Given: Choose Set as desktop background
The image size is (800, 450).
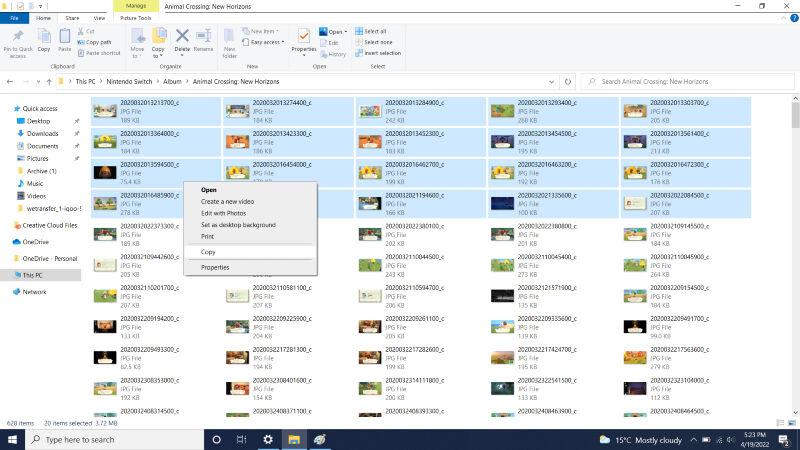Looking at the screenshot, I should pyautogui.click(x=250, y=225).
